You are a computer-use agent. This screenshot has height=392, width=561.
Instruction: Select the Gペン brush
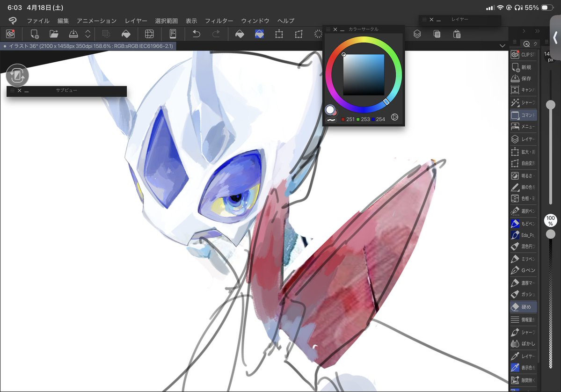pyautogui.click(x=524, y=270)
